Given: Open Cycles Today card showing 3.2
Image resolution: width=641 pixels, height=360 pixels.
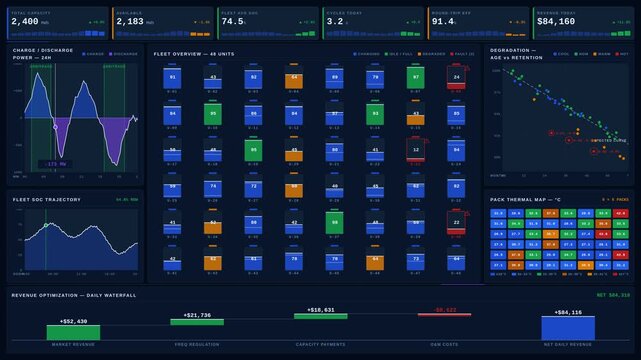Looking at the screenshot, I should 373,23.
